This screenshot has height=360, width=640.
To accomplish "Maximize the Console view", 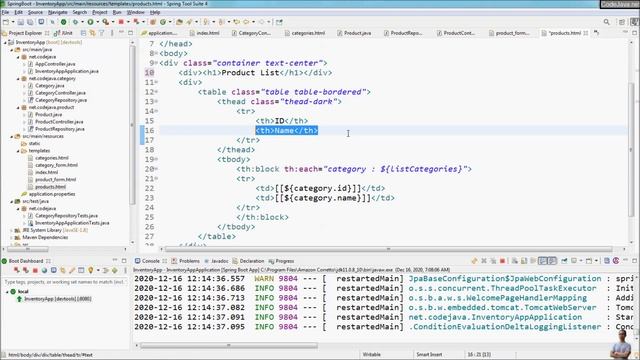I will click(x=634, y=261).
